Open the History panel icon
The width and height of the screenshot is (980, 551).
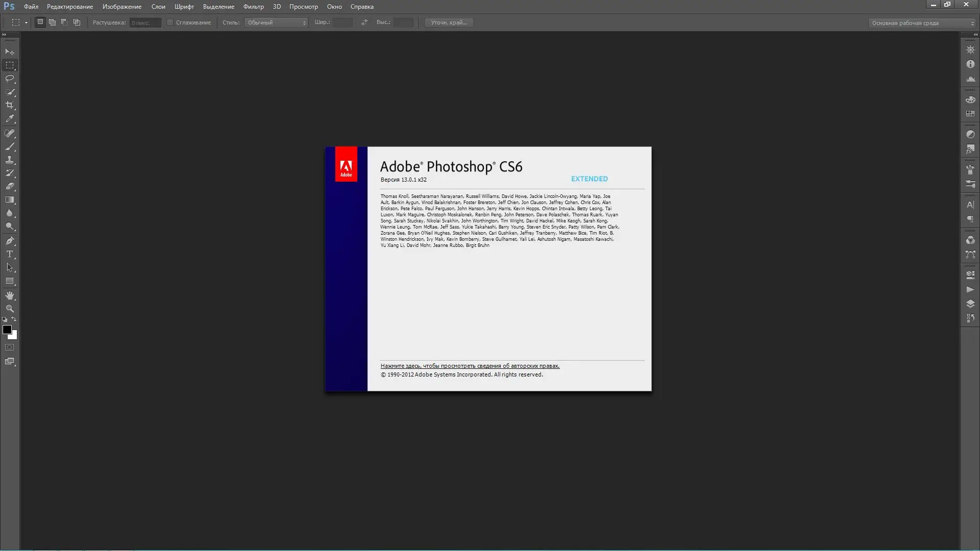pyautogui.click(x=970, y=318)
